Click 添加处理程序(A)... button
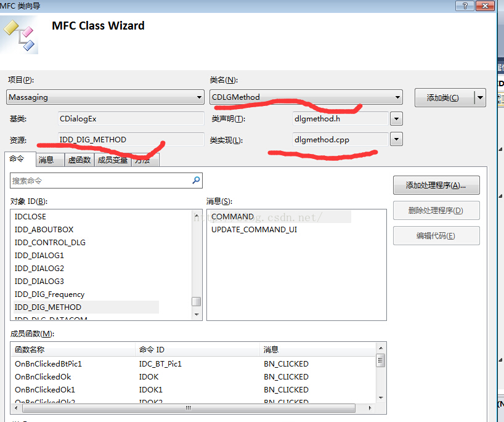The height and width of the screenshot is (422, 504). click(436, 185)
